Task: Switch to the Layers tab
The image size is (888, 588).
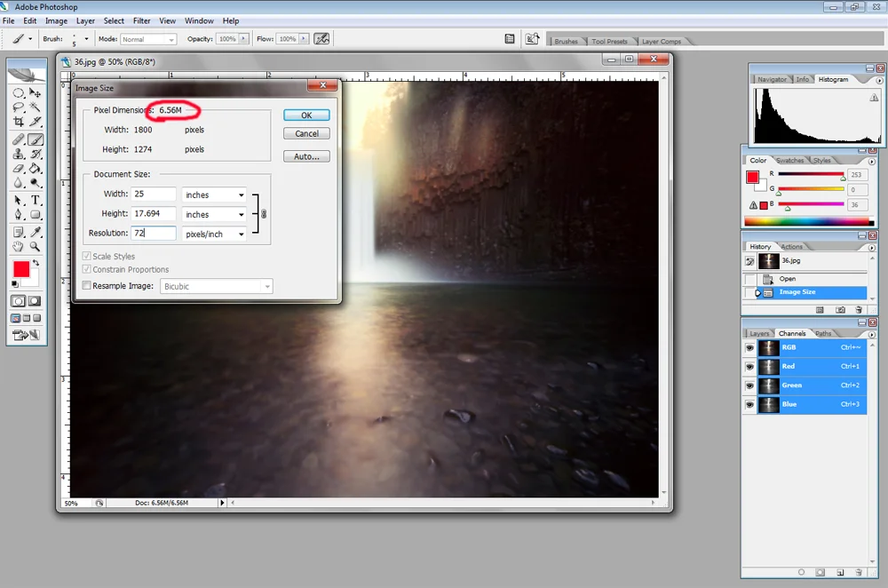Action: coord(759,332)
